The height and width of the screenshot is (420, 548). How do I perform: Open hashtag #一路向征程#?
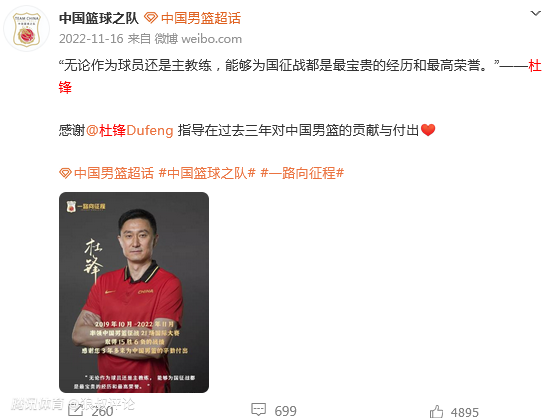point(302,173)
